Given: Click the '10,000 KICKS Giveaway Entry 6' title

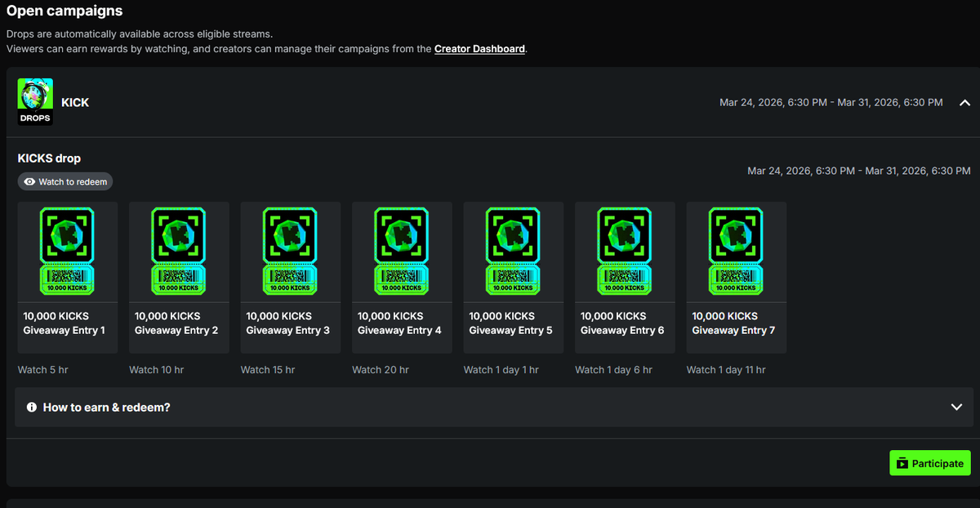Looking at the screenshot, I should click(622, 323).
